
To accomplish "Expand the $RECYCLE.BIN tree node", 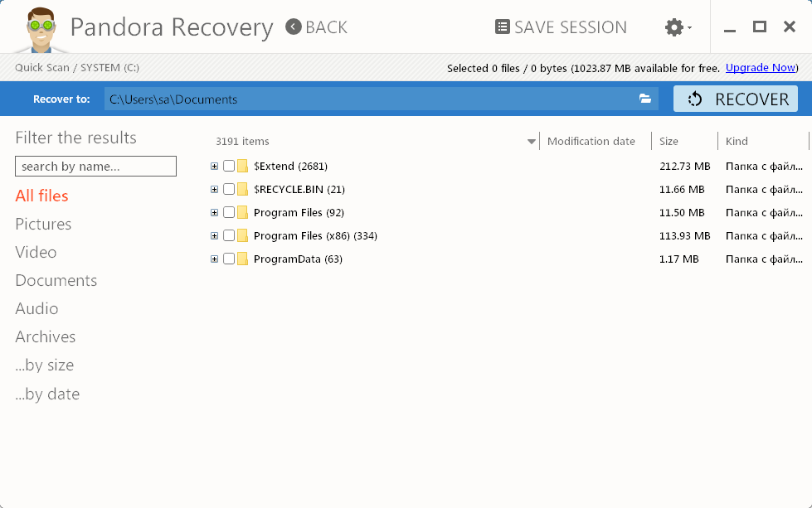I will pyautogui.click(x=214, y=189).
